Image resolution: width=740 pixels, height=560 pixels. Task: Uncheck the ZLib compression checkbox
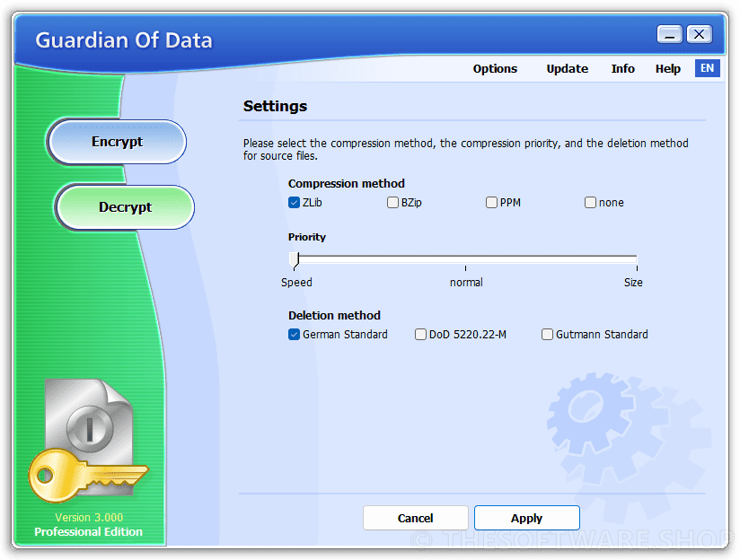click(294, 203)
